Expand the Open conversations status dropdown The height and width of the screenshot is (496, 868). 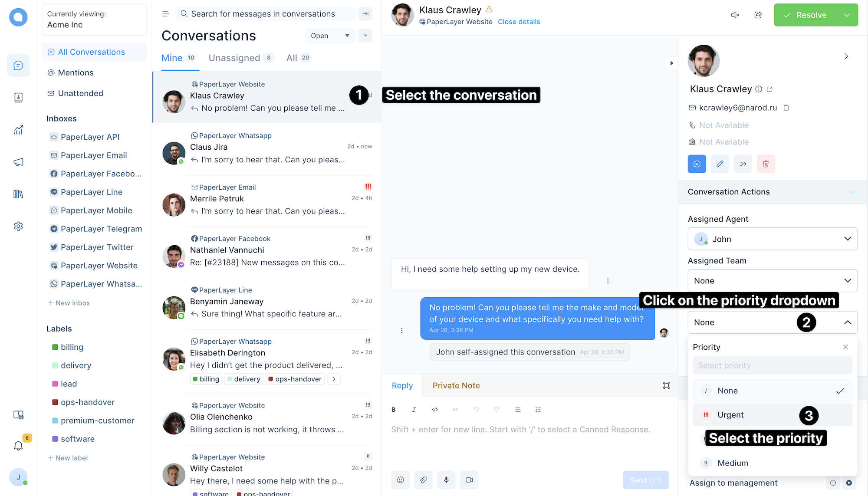pyautogui.click(x=329, y=36)
